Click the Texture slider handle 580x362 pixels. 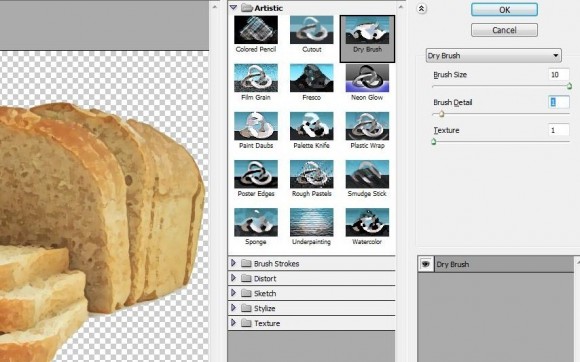(x=434, y=142)
